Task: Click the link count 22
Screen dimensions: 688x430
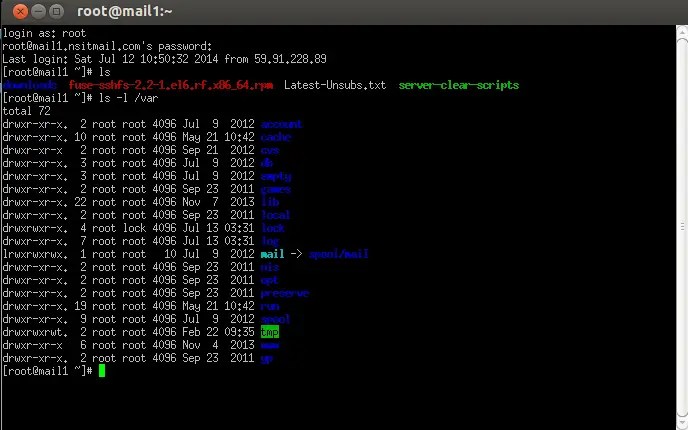Action: [x=80, y=202]
